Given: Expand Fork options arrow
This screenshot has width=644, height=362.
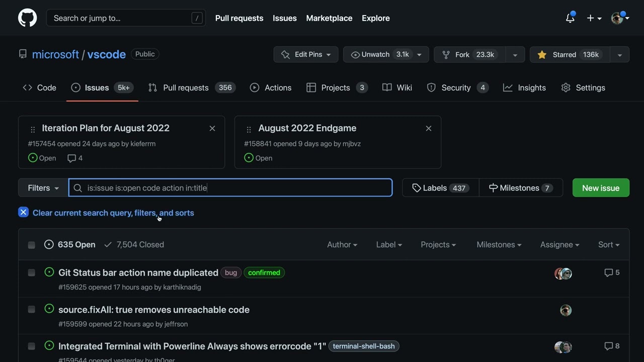Looking at the screenshot, I should [515, 55].
